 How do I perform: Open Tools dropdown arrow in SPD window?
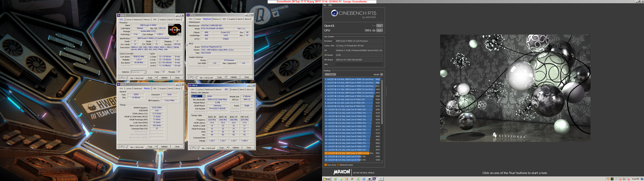point(227,148)
